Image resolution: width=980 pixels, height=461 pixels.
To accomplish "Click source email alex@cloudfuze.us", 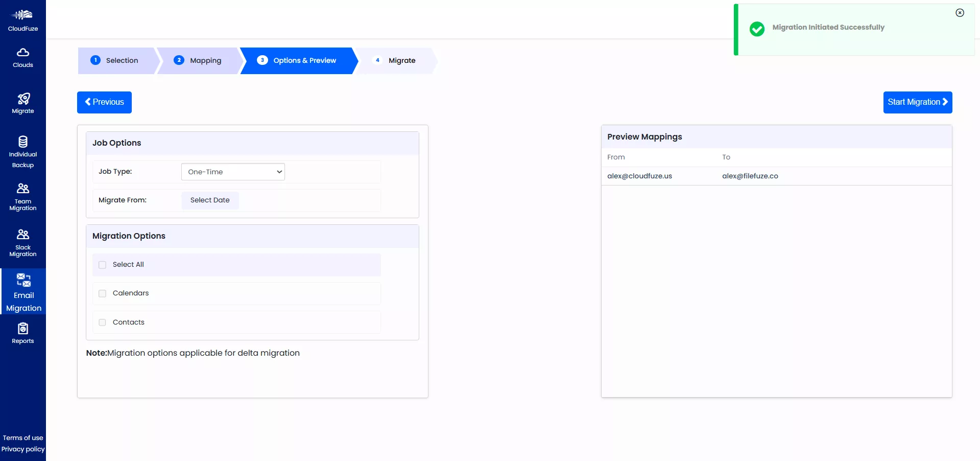I will (x=639, y=176).
